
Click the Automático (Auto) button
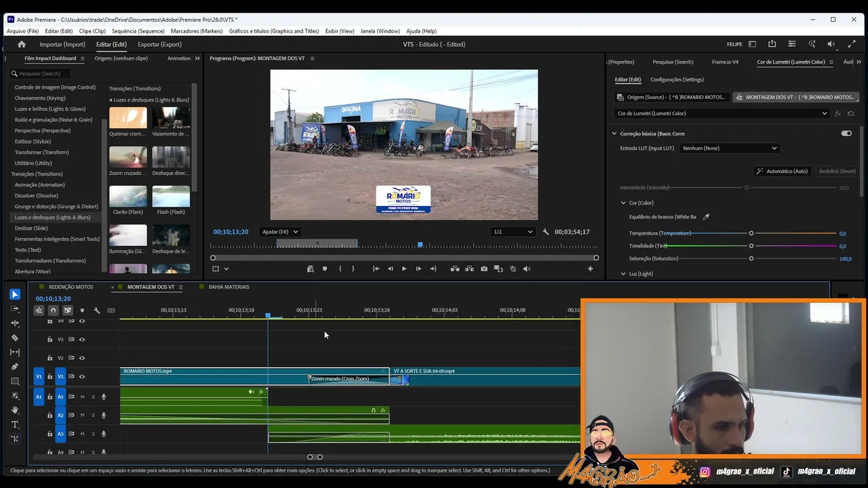tap(782, 171)
